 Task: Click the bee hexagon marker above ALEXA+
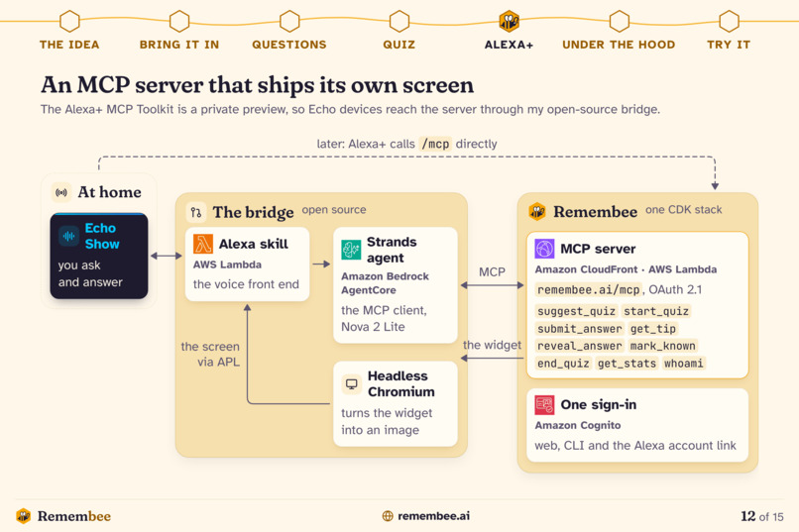510,21
